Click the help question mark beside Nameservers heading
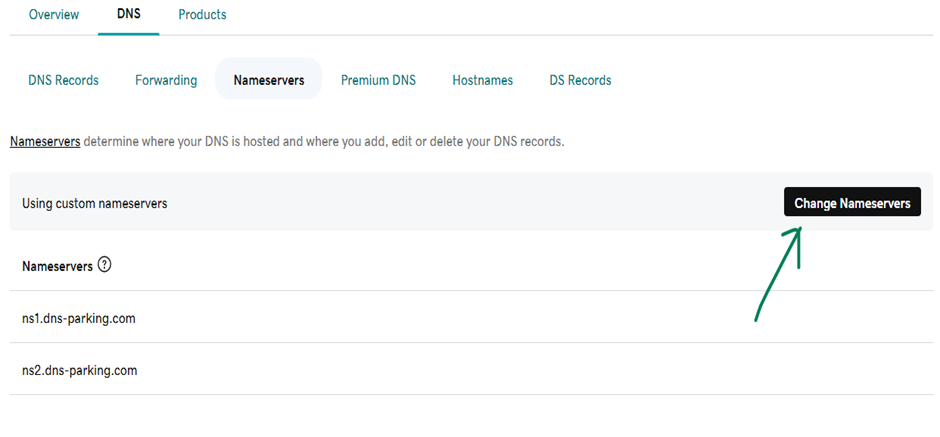Viewport: 940px width, 437px height. [x=104, y=265]
